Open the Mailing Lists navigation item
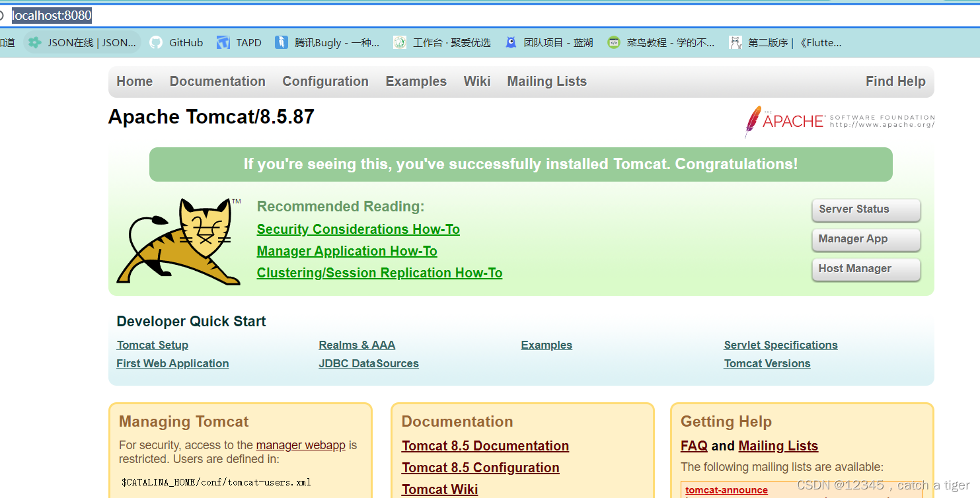 pyautogui.click(x=547, y=81)
